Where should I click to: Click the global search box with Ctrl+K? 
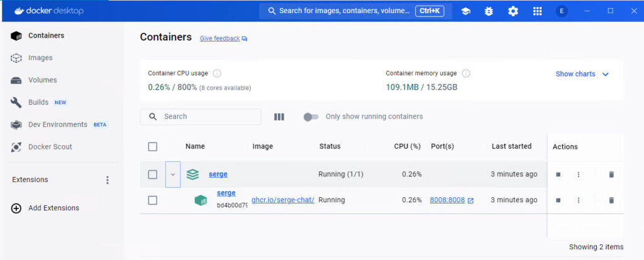point(355,11)
